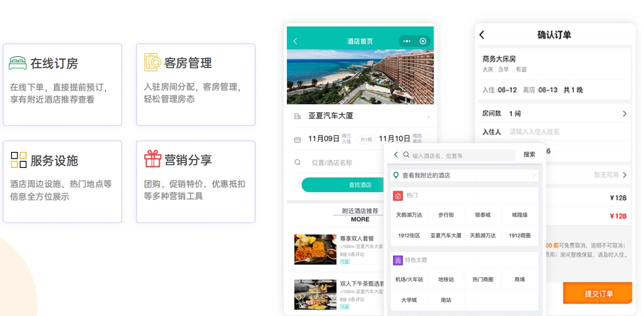Select 商場 theme
The height and width of the screenshot is (316, 644).
(520, 280)
